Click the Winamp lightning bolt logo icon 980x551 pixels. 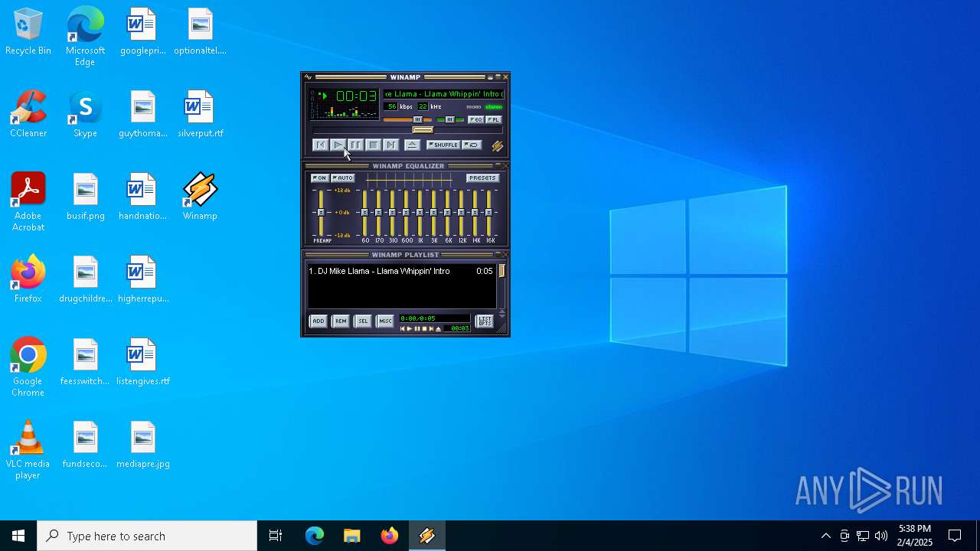pos(498,145)
